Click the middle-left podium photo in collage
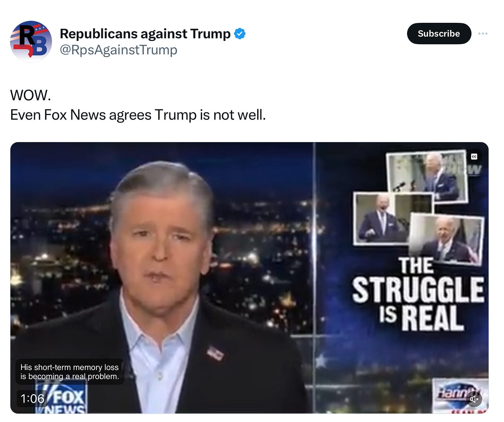 [x=381, y=218]
